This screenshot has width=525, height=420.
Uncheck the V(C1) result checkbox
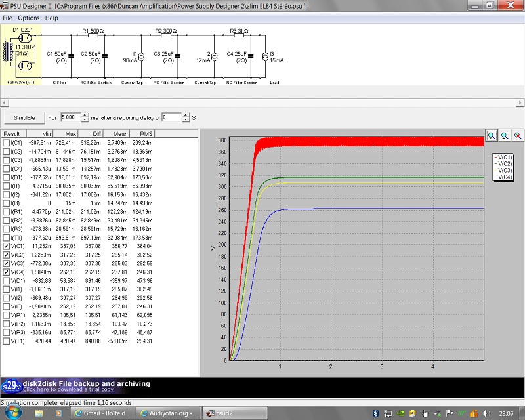coord(6,247)
